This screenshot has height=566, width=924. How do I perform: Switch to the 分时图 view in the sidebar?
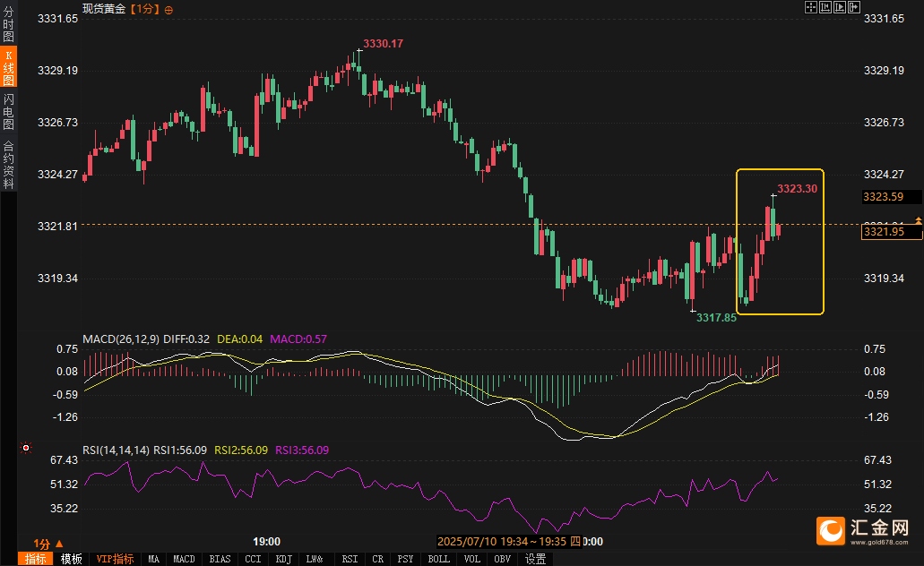click(8, 23)
